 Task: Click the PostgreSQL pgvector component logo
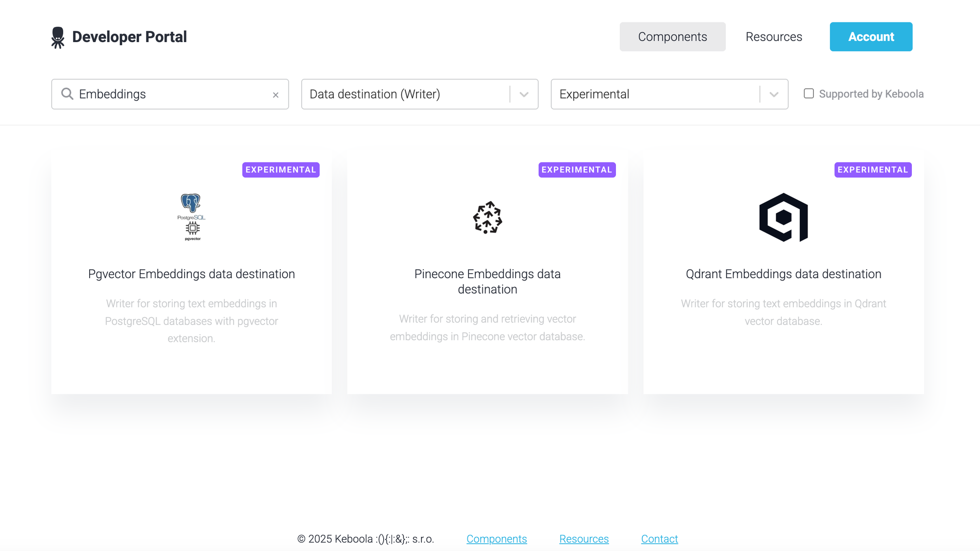click(x=192, y=217)
